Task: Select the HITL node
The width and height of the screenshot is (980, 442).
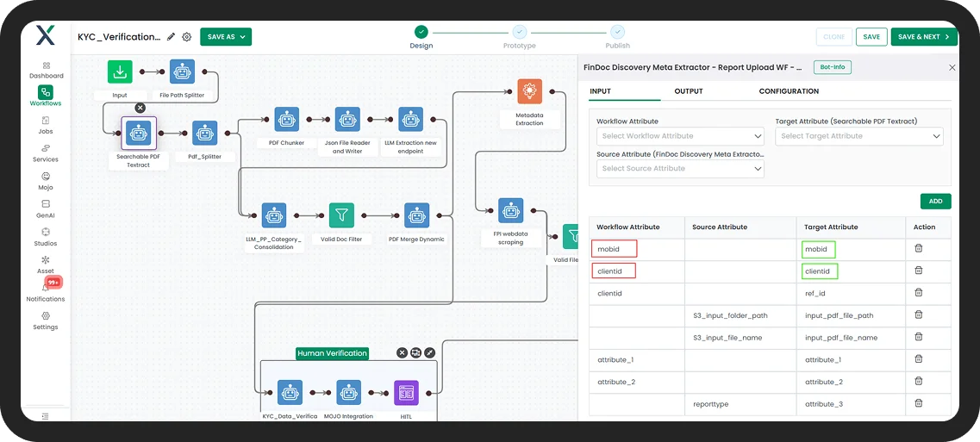Action: 406,393
